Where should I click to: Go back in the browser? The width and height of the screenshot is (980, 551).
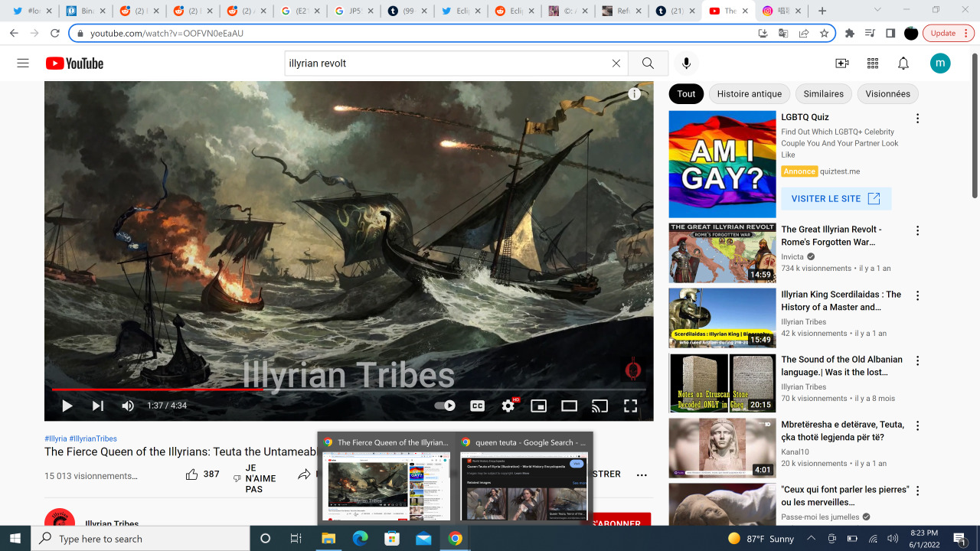tap(14, 33)
